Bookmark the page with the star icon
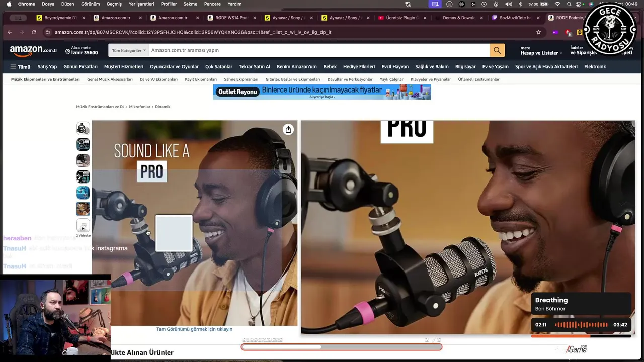 [539, 32]
